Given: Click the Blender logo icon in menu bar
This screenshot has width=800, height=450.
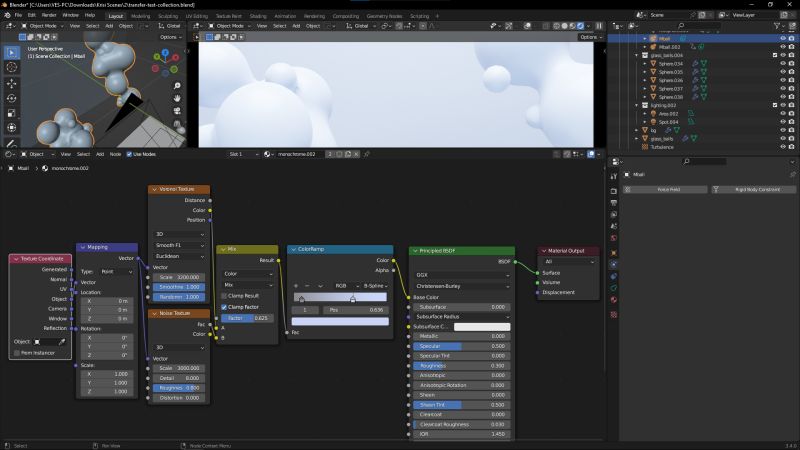Looking at the screenshot, I should (x=7, y=15).
